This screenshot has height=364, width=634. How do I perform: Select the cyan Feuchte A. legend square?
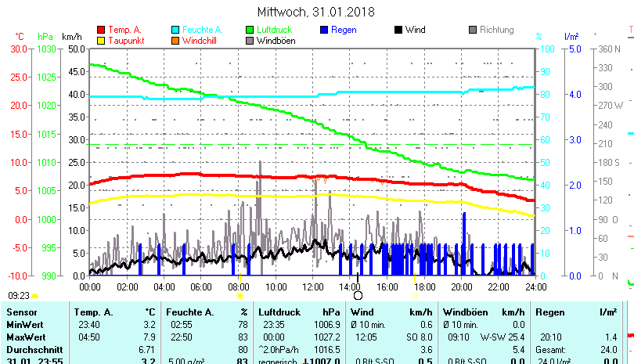[175, 30]
